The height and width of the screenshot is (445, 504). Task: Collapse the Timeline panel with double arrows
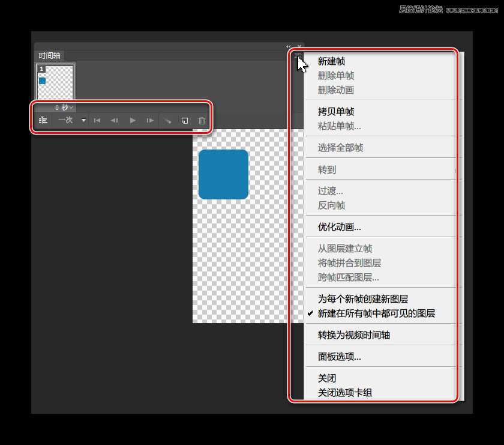(287, 46)
